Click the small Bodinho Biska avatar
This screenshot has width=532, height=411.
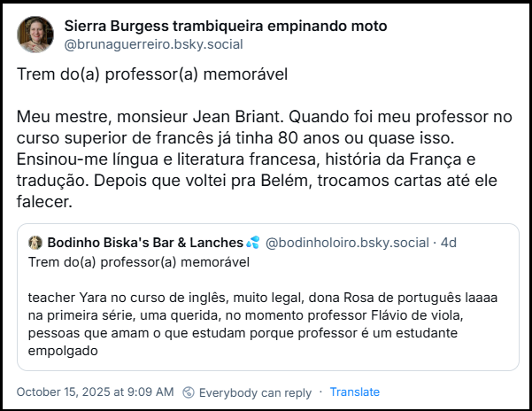click(35, 243)
